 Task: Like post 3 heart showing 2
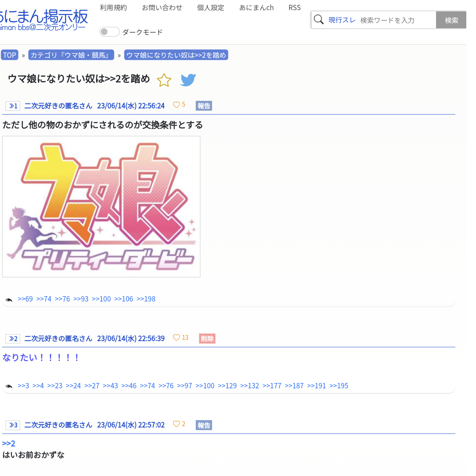pyautogui.click(x=176, y=424)
